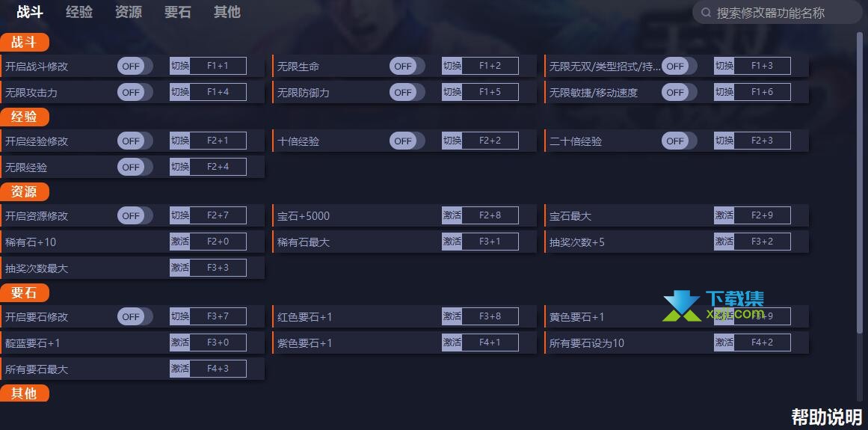Enable the 开启战斗修改 toggle
868x430 pixels.
135,66
